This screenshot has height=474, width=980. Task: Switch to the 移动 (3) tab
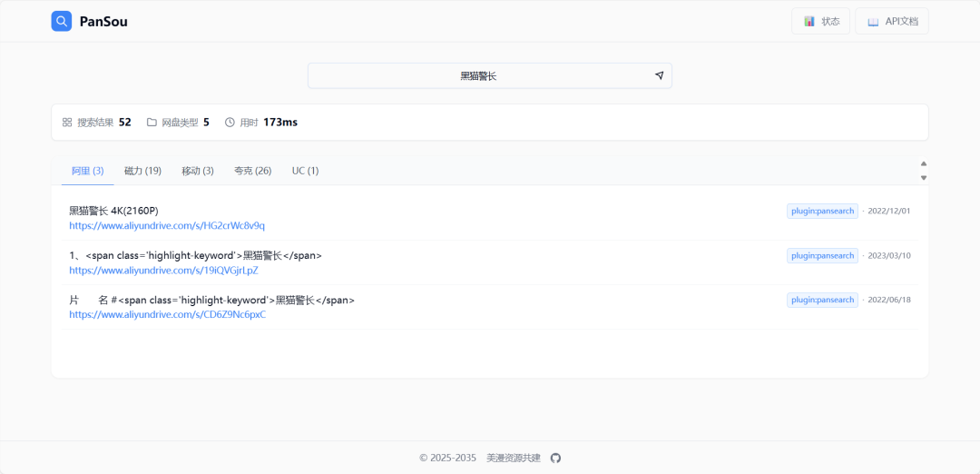point(198,171)
